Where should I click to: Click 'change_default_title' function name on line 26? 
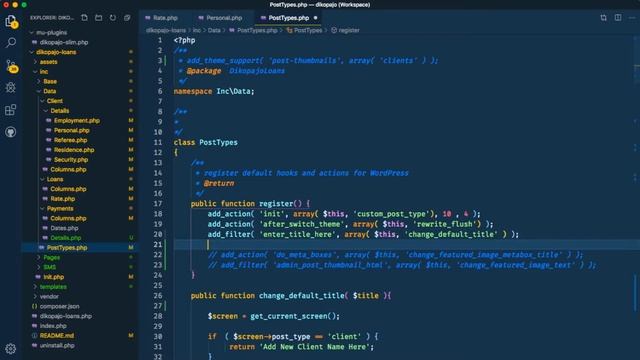click(x=302, y=296)
